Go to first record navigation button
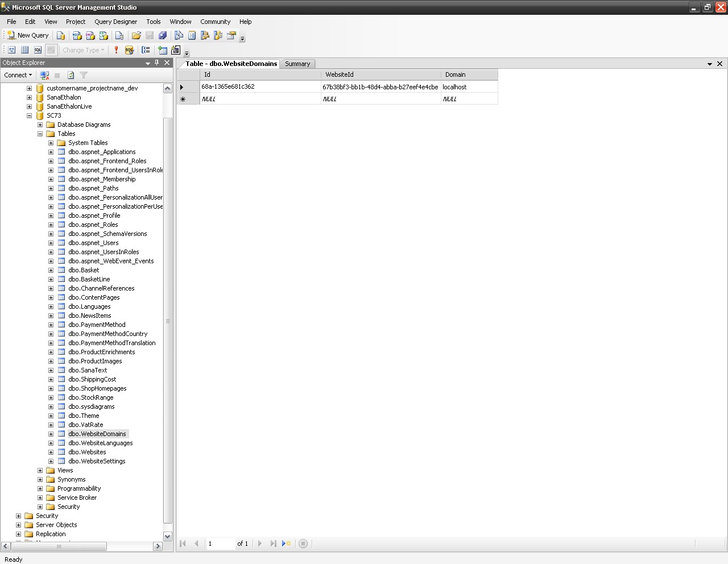The height and width of the screenshot is (564, 728). 183,544
